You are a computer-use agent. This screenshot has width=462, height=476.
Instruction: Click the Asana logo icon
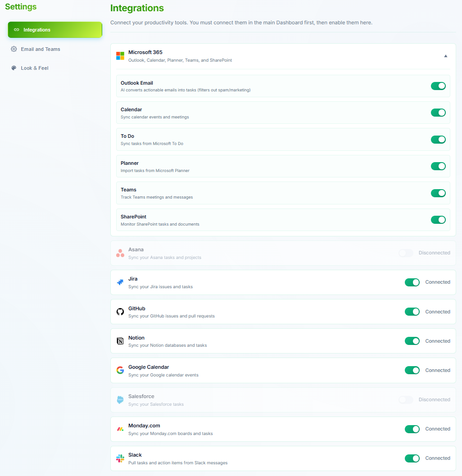tap(120, 253)
